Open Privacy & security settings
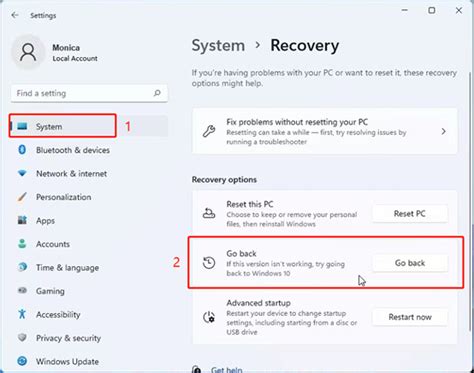This screenshot has height=373, width=474. [89, 338]
